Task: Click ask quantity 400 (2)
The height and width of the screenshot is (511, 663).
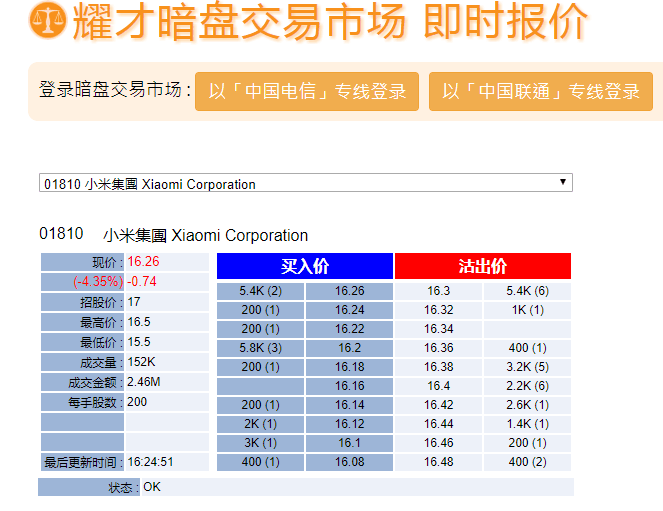Action: click(528, 462)
